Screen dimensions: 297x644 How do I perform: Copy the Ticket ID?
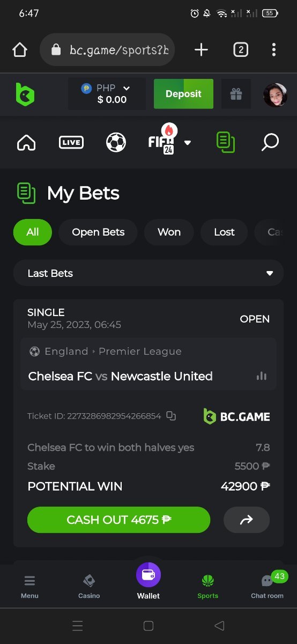pyautogui.click(x=171, y=416)
